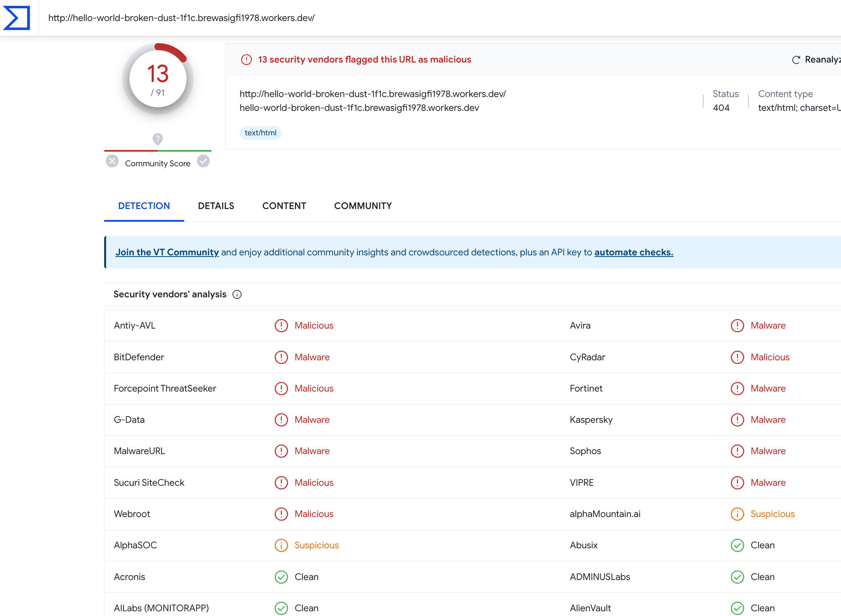Click the Status value 404

(721, 108)
